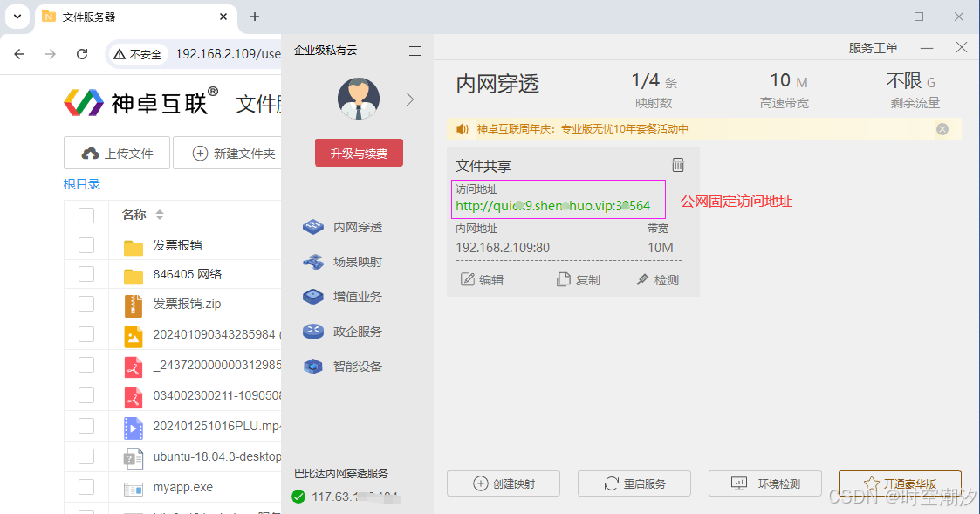Click the zip archive icon for 发票报销.zip

(x=134, y=305)
